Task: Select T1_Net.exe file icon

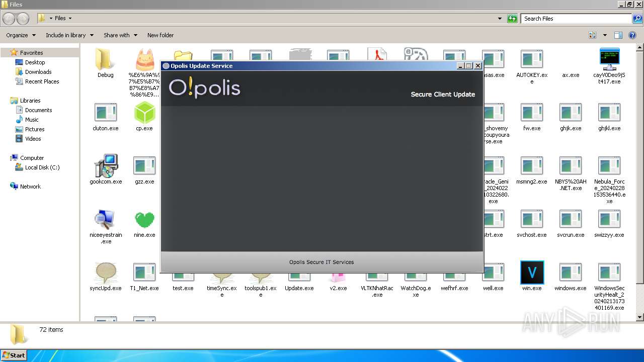Action: click(144, 273)
